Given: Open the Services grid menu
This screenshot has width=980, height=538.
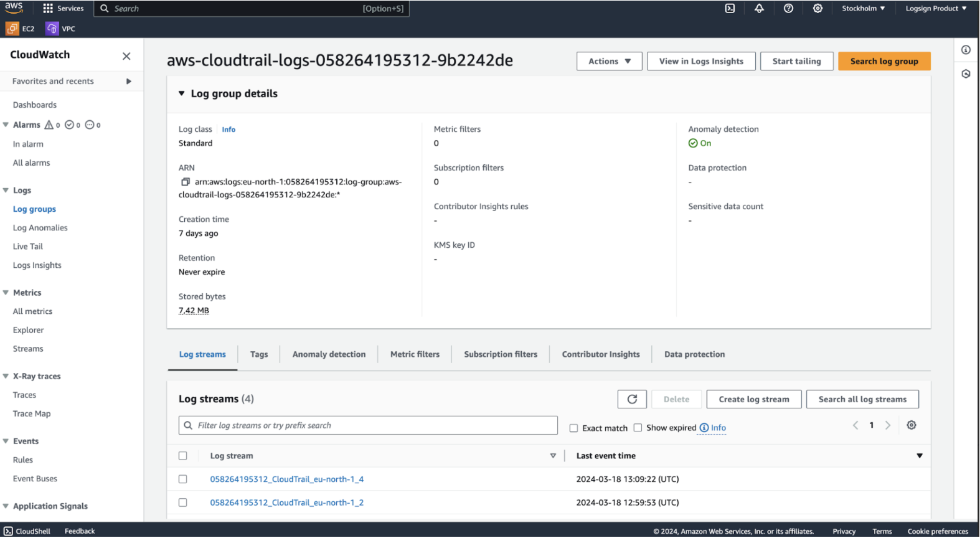Looking at the screenshot, I should (63, 8).
